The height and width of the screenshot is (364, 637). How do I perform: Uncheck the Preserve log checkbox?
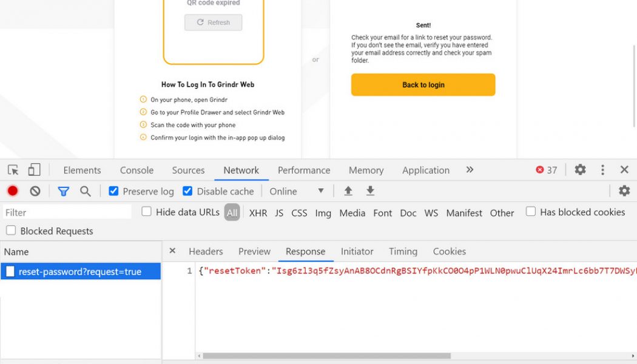113,191
